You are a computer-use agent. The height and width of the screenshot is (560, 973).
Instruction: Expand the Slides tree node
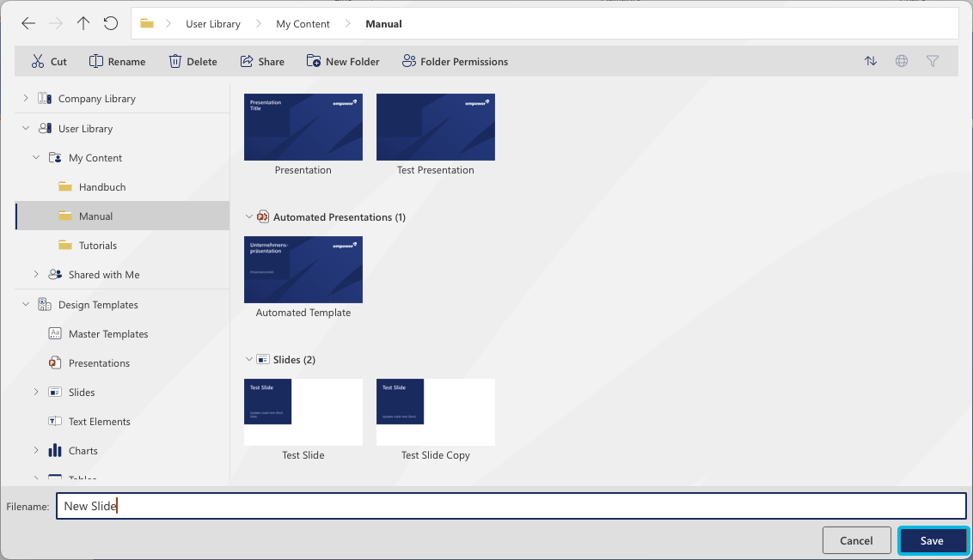[x=36, y=392]
